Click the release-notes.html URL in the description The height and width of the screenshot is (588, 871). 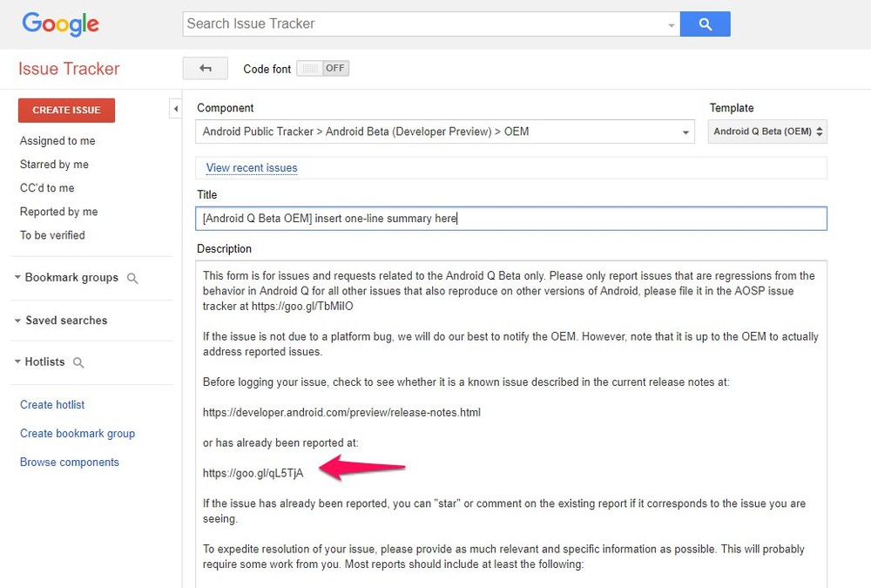(x=341, y=412)
